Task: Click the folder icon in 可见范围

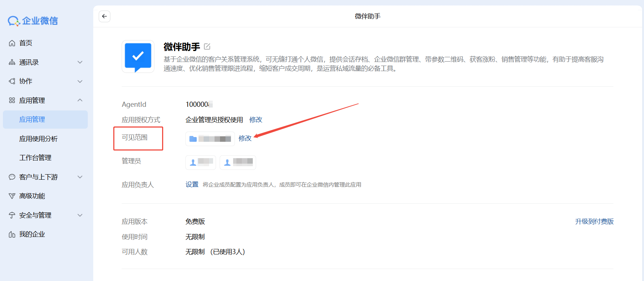Action: tap(193, 139)
